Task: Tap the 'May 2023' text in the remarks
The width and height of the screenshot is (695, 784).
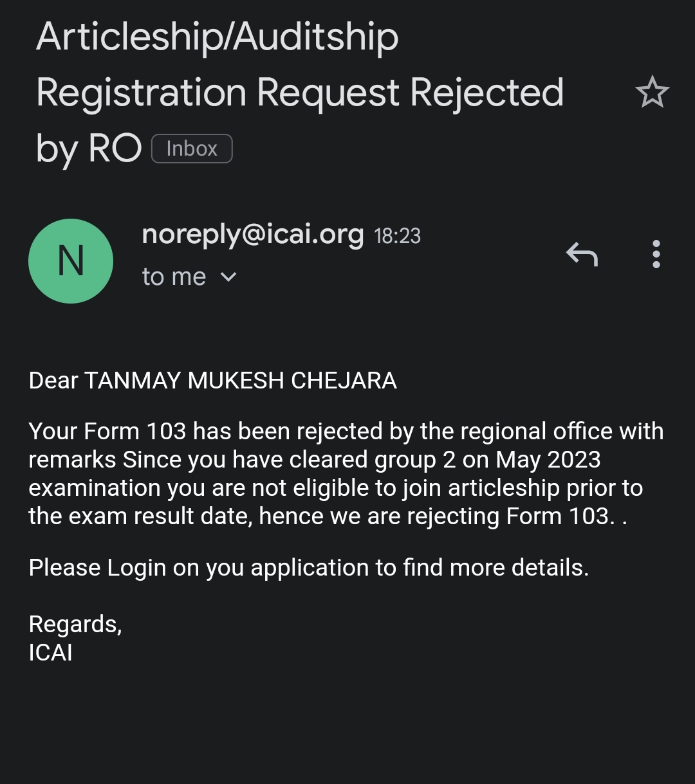Action: (x=548, y=459)
